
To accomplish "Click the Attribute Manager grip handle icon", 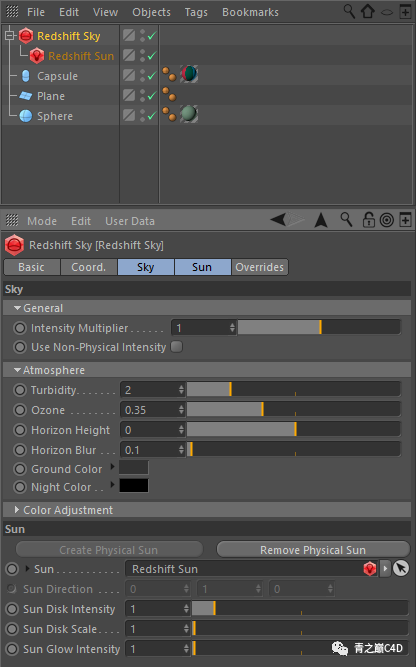I will pyautogui.click(x=12, y=220).
